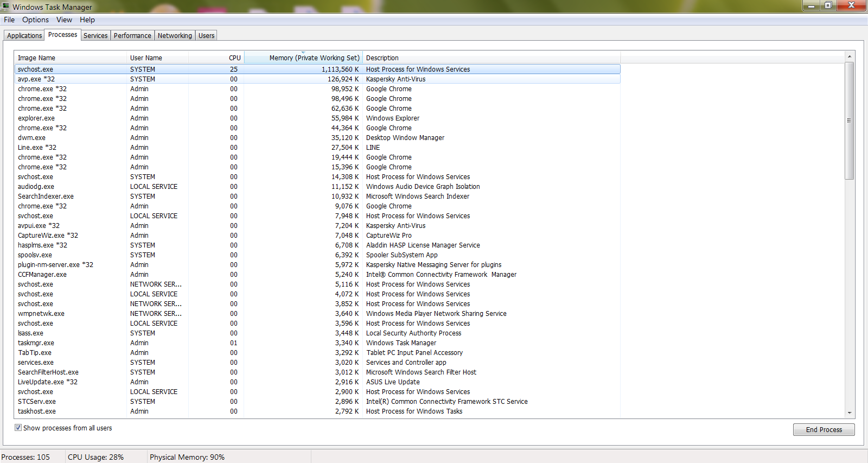Screen dimensions: 868x463
Task: Select the explorer.exe process
Action: (x=317, y=118)
